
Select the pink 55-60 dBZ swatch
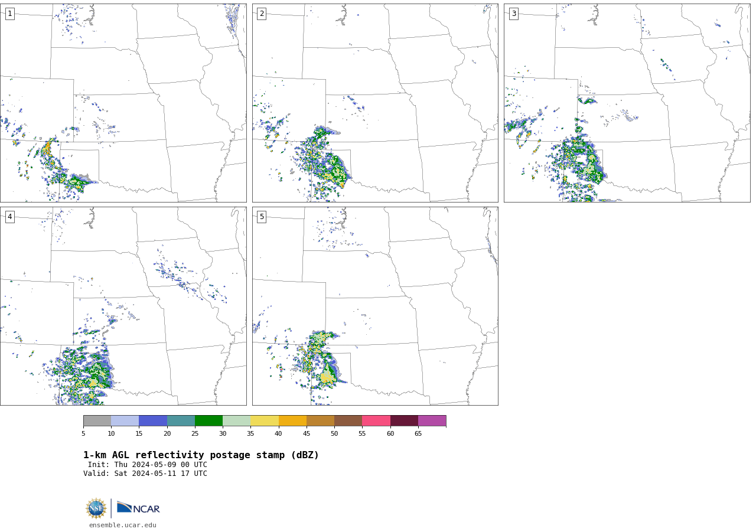pyautogui.click(x=376, y=421)
